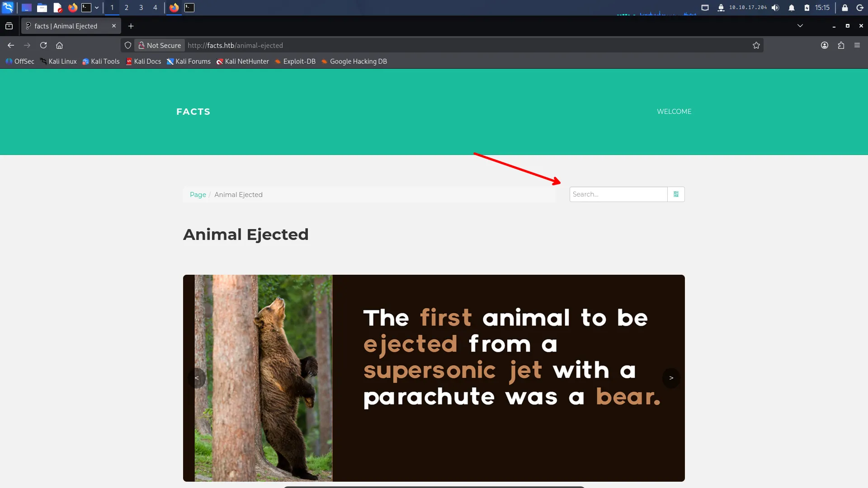This screenshot has width=868, height=488.
Task: Open file manager from the top panel
Action: pos(42,8)
